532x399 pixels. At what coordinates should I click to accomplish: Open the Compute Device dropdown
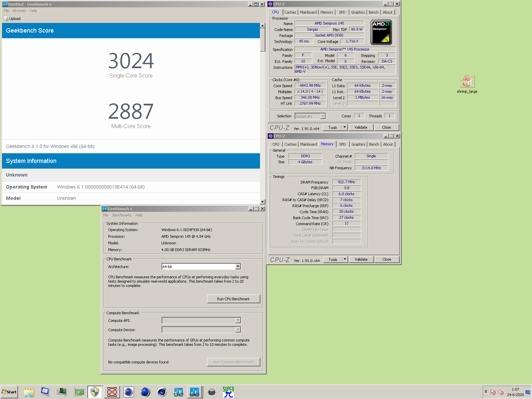[238, 330]
